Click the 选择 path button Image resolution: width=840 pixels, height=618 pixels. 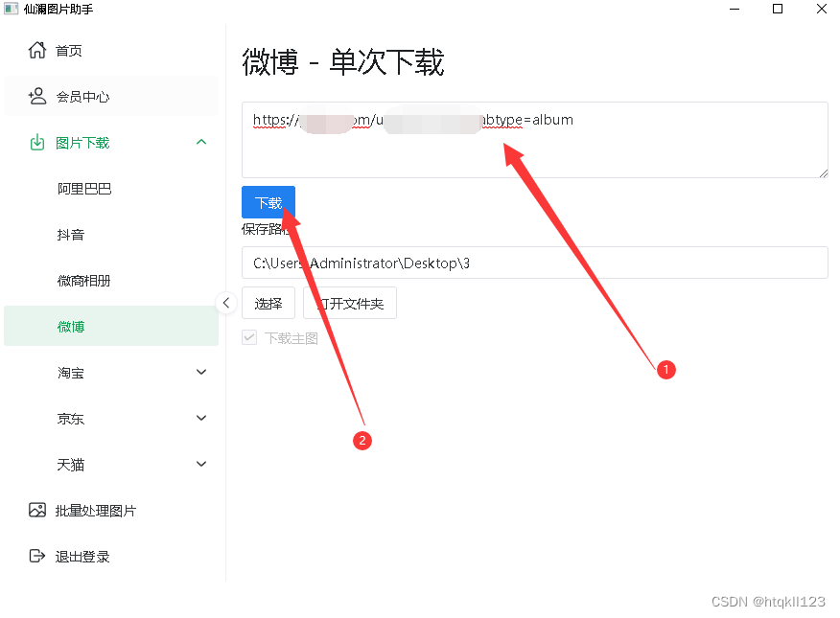[268, 303]
